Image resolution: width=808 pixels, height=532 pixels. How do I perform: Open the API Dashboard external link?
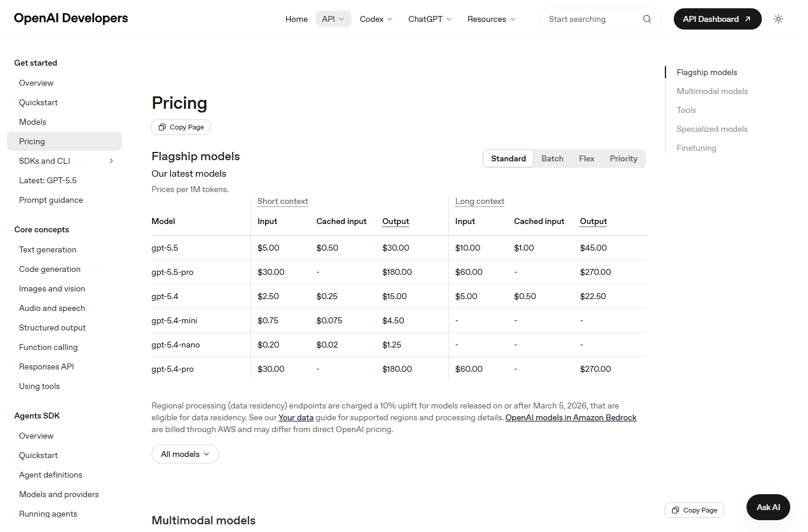717,19
